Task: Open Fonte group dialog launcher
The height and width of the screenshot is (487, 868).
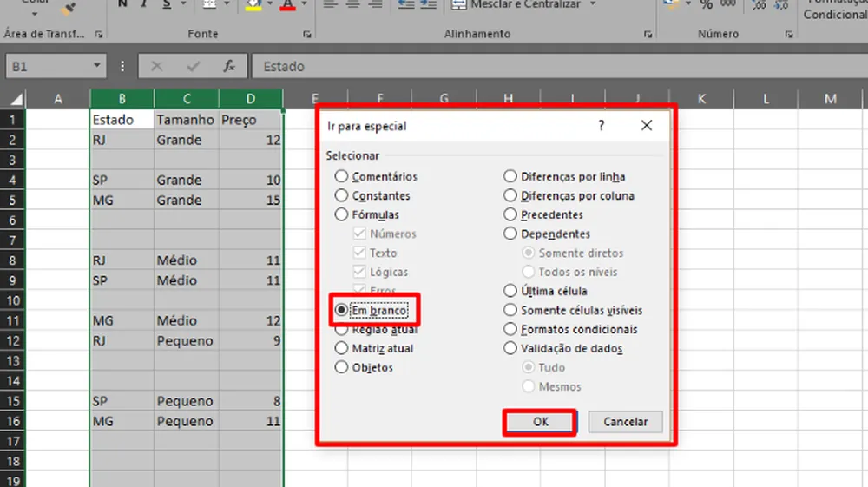Action: click(306, 35)
